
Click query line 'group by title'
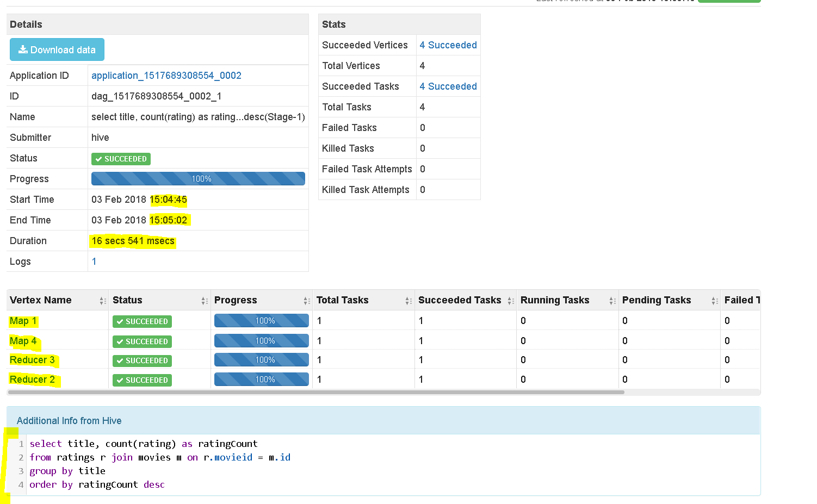click(67, 471)
